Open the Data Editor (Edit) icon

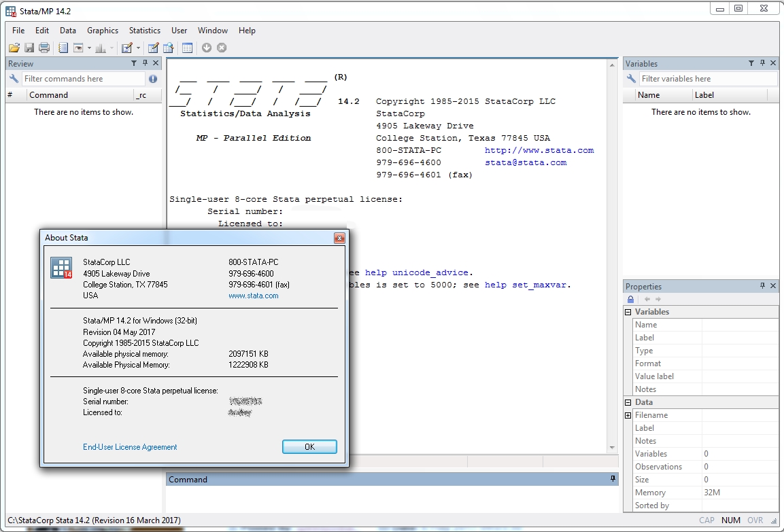(153, 48)
